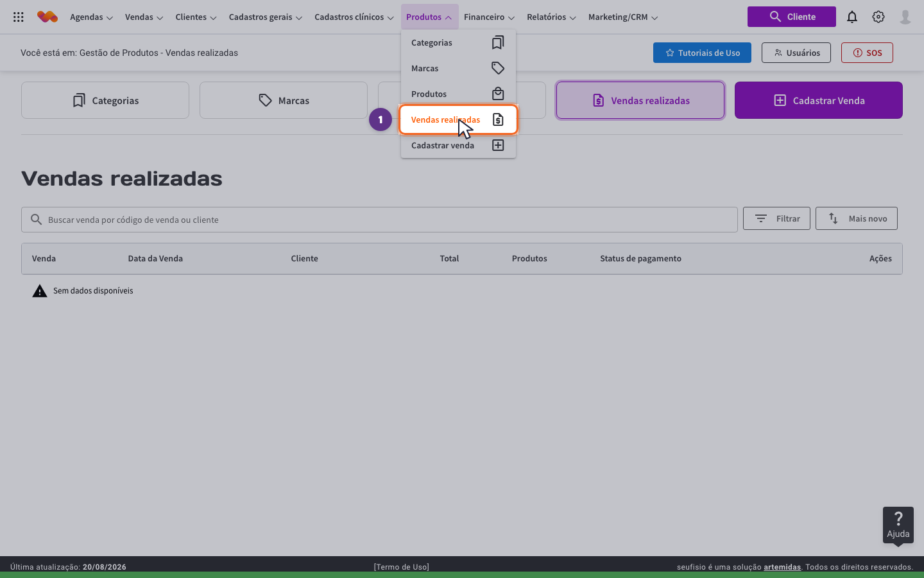Click the seufisio logo icon
Screen dimensions: 924x578
tap(47, 17)
